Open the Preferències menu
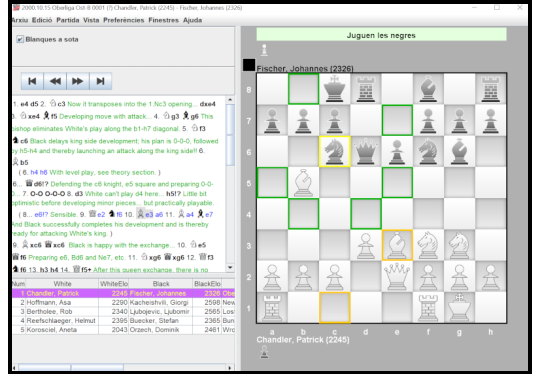Screen dimensions: 540x374 [x=124, y=20]
